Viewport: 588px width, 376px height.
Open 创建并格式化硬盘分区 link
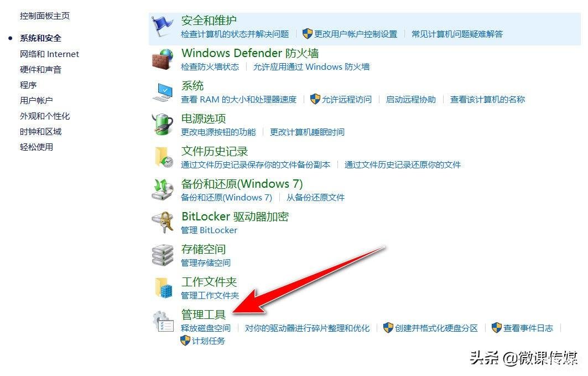click(x=436, y=328)
